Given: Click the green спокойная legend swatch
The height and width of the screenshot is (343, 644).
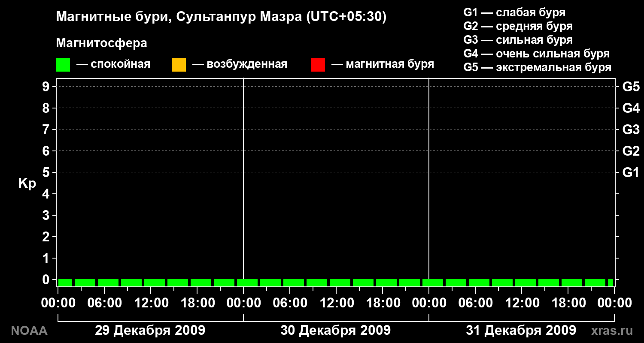Looking at the screenshot, I should click(x=63, y=65).
